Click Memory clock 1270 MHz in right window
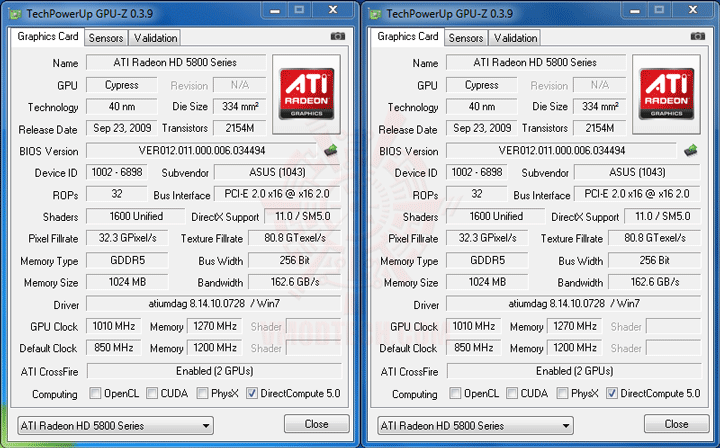The width and height of the screenshot is (720, 448). tap(575, 326)
